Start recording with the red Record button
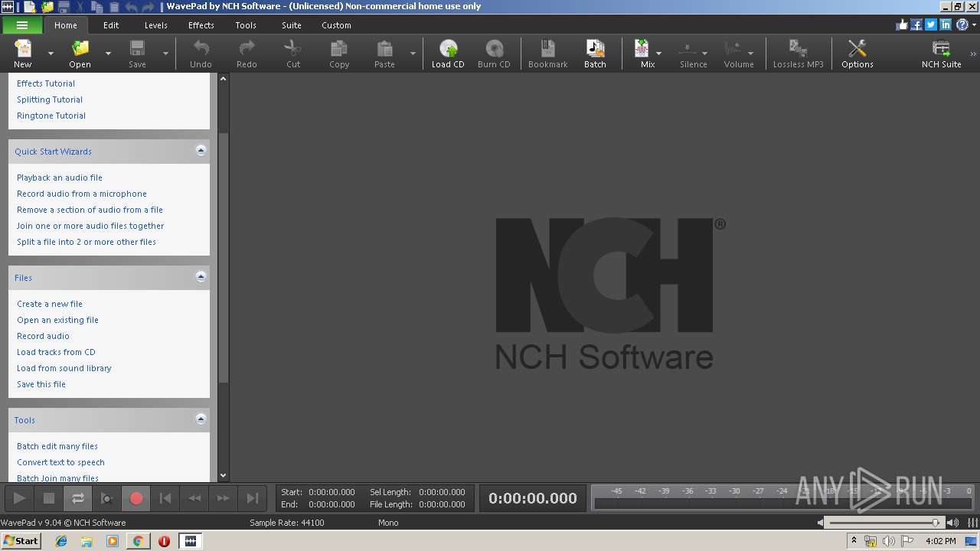Image resolution: width=980 pixels, height=551 pixels. click(136, 498)
